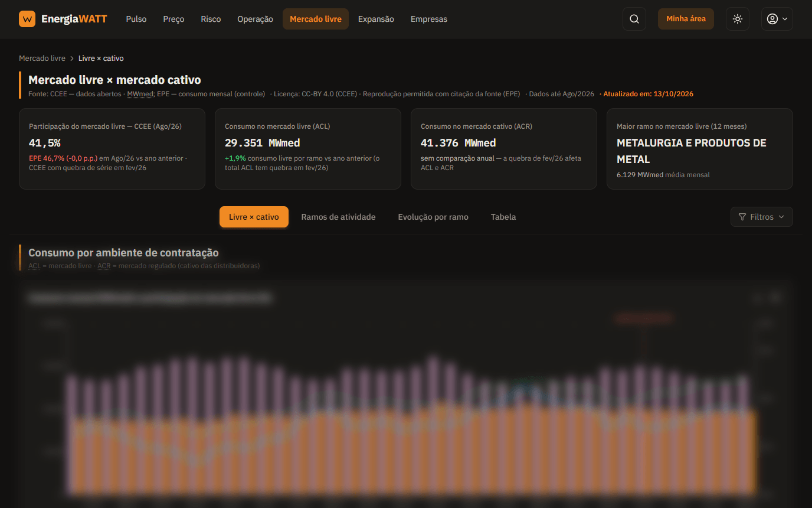Click the 29.351 MWmed ACL value

pos(263,143)
